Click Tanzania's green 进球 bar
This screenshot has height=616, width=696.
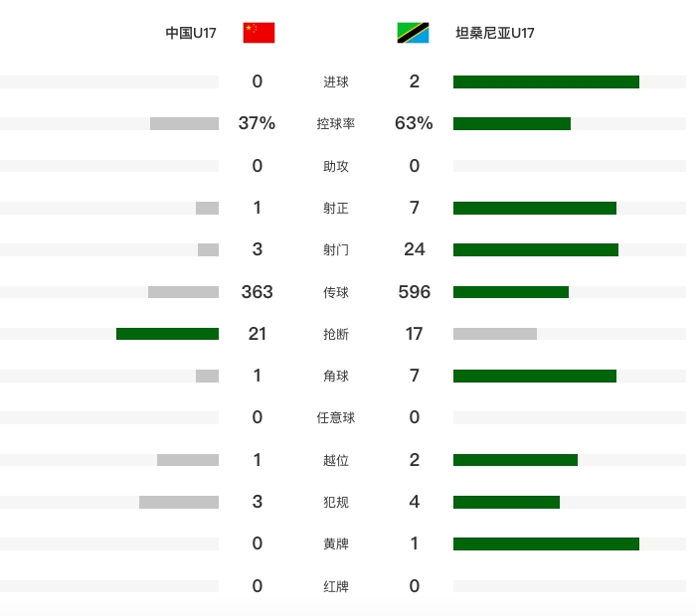(x=546, y=82)
